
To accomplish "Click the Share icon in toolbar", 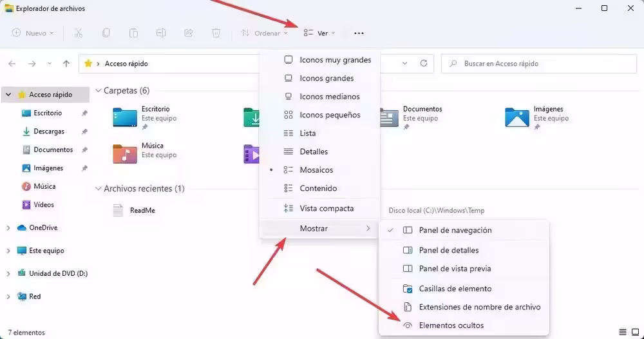I will [189, 33].
